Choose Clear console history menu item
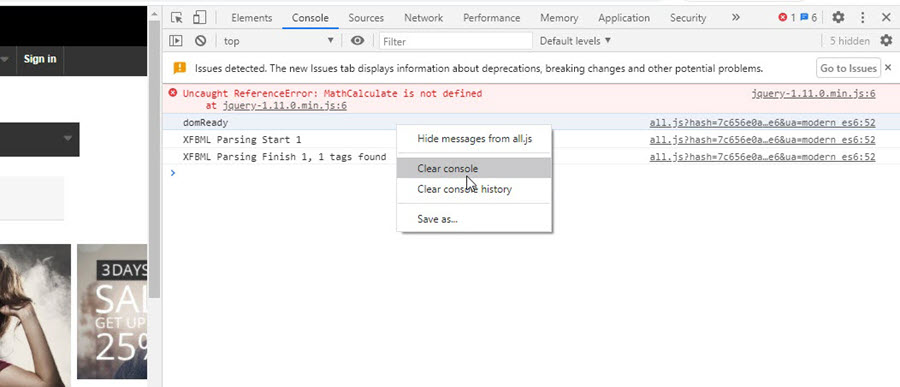The image size is (900, 387). tap(474, 189)
